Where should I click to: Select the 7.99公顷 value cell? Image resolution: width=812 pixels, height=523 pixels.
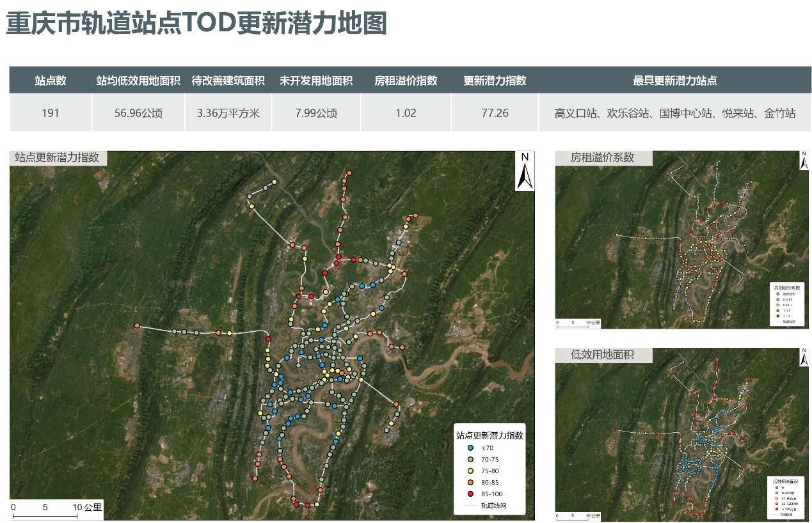coord(316,113)
